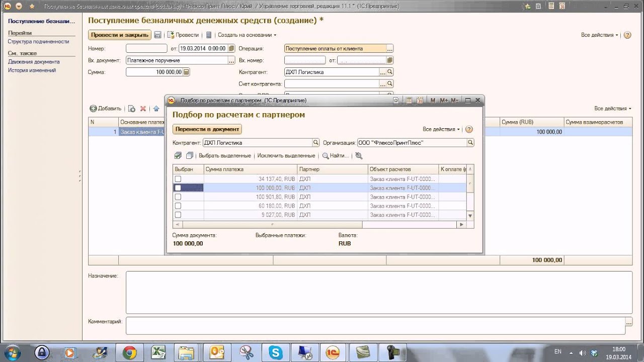The width and height of the screenshot is (644, 362).
Task: Click Cancel search icon in dialog toolbar
Action: [359, 156]
